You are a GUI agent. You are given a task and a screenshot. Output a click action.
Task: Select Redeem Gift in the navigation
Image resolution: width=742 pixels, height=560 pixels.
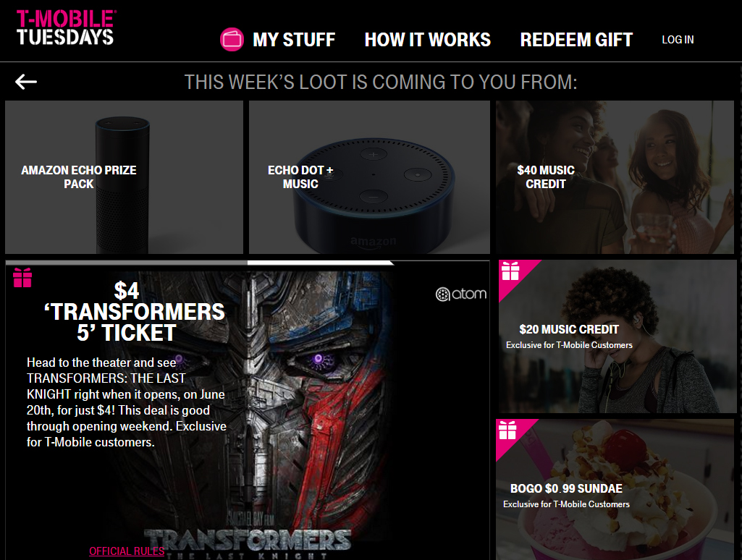click(x=576, y=40)
